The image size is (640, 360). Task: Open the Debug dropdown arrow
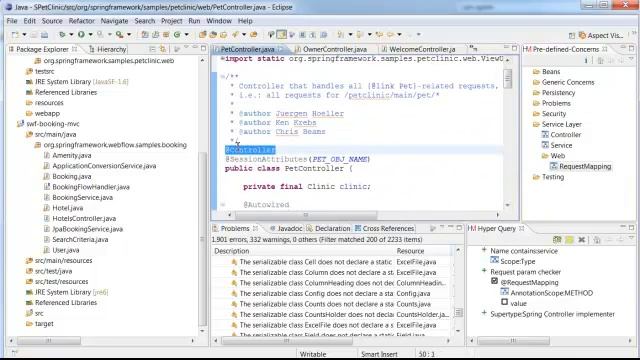click(x=71, y=35)
